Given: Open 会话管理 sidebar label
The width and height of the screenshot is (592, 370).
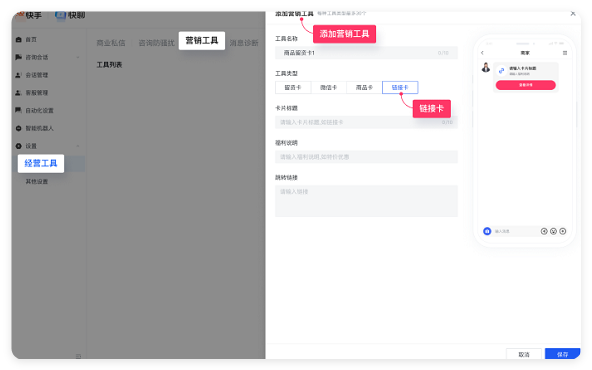Looking at the screenshot, I should 37,75.
